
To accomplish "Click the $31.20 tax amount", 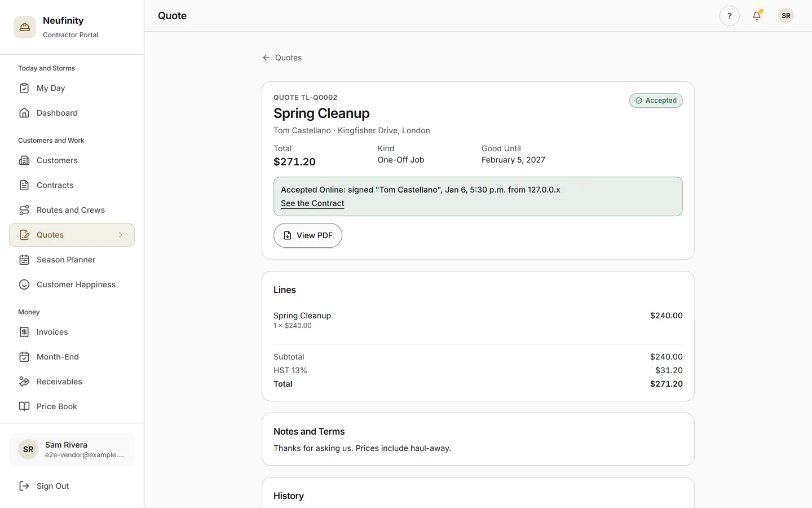I will point(669,370).
